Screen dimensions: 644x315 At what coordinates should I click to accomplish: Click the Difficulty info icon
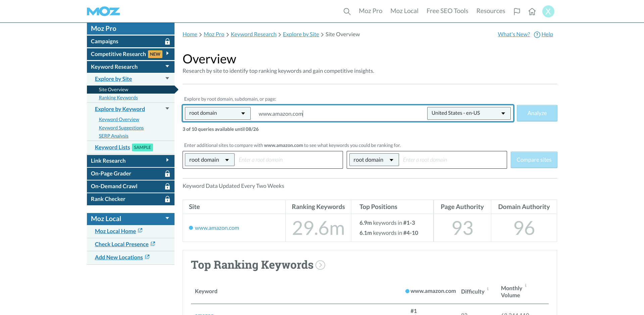(488, 288)
